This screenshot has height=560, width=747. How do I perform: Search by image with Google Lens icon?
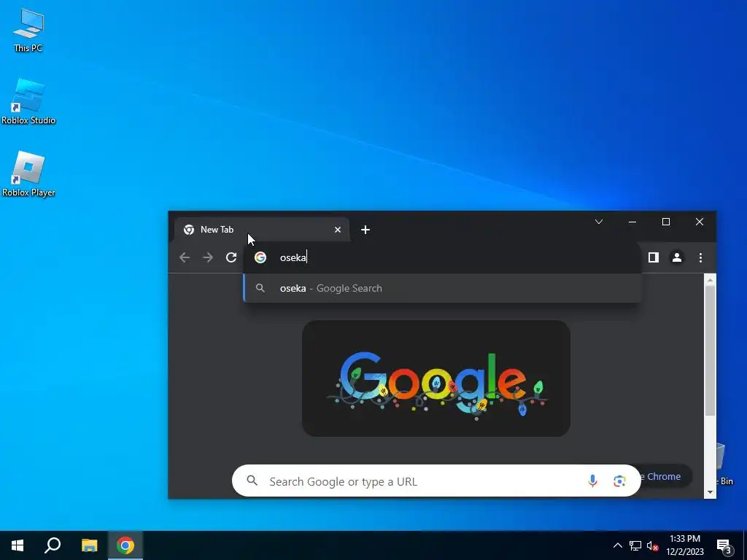[x=619, y=481]
